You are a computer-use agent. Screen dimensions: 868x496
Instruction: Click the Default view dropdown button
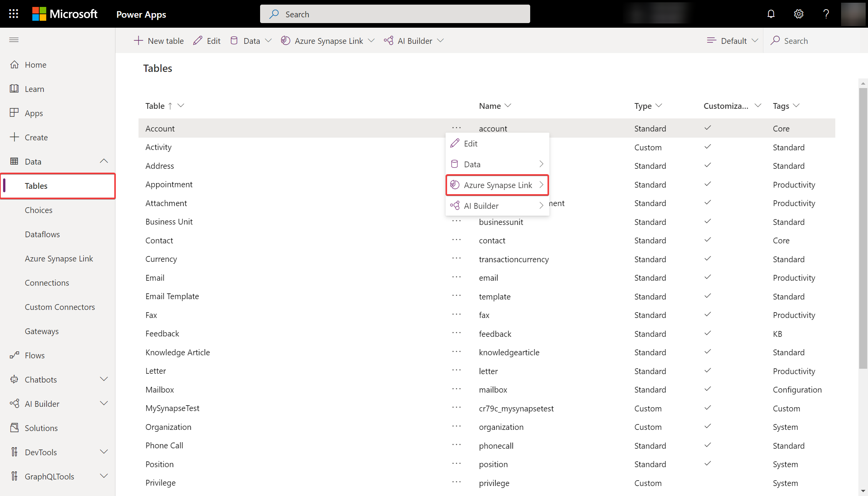click(732, 40)
